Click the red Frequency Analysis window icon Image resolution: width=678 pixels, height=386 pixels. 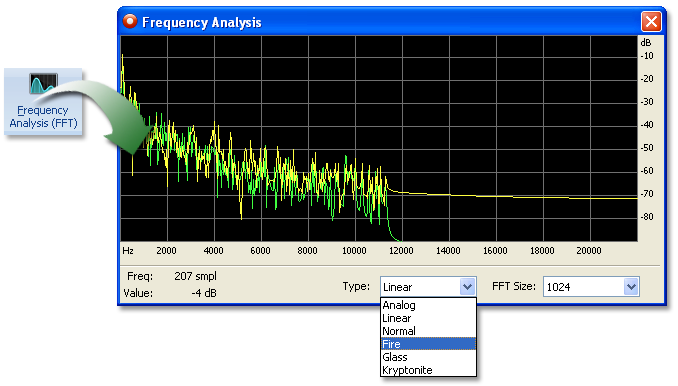[130, 21]
